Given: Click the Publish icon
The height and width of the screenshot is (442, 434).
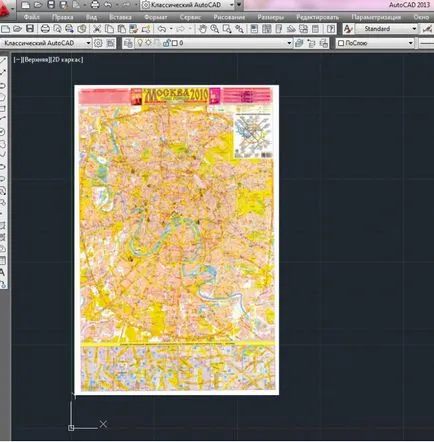Looking at the screenshot, I should 69,29.
